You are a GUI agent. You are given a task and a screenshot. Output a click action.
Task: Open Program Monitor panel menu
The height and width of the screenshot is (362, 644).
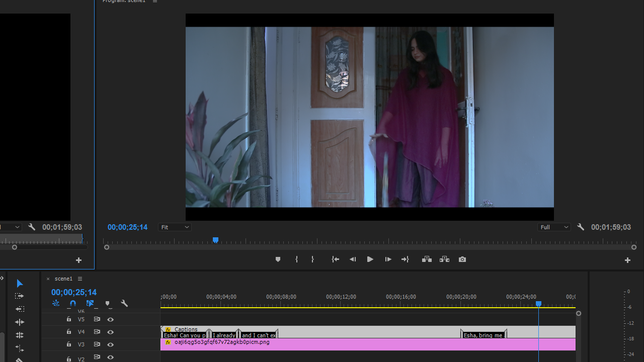(155, 2)
